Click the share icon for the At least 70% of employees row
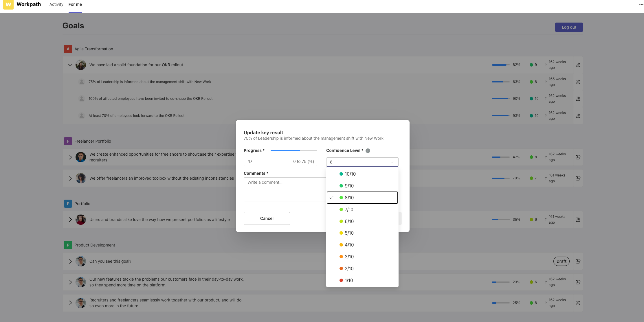This screenshot has height=322, width=644. (x=578, y=116)
